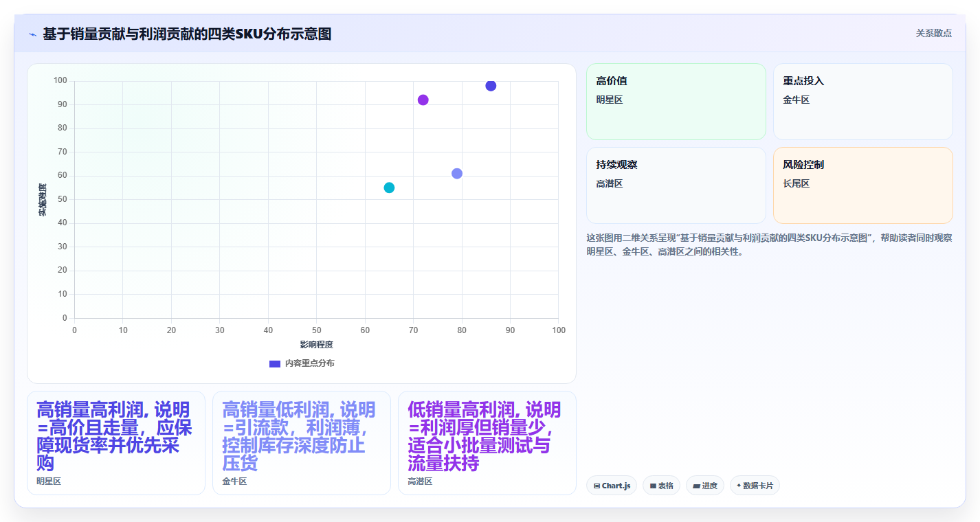Screen dimensions: 980x522
Task: Click the 明星区 label under first summary card
Action: [49, 481]
